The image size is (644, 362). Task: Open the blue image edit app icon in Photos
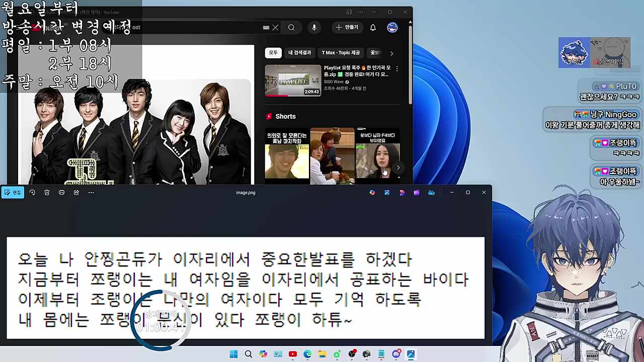tap(387, 193)
